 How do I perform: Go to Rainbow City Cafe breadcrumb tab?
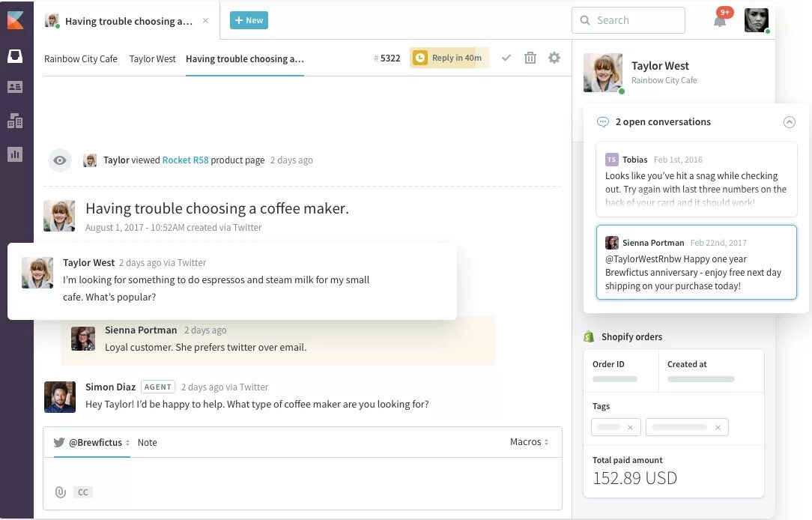click(x=81, y=59)
